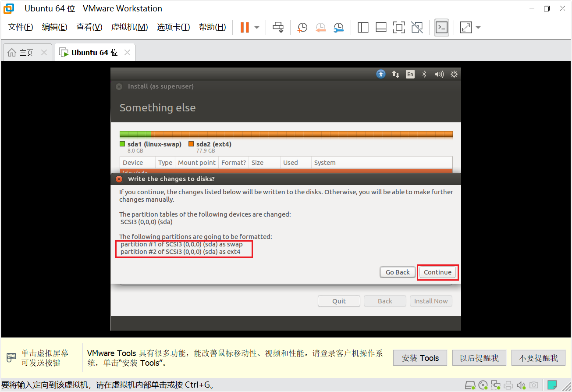Revert to snapshot using the orange arrow clock icon
The width and height of the screenshot is (572, 392).
click(320, 28)
